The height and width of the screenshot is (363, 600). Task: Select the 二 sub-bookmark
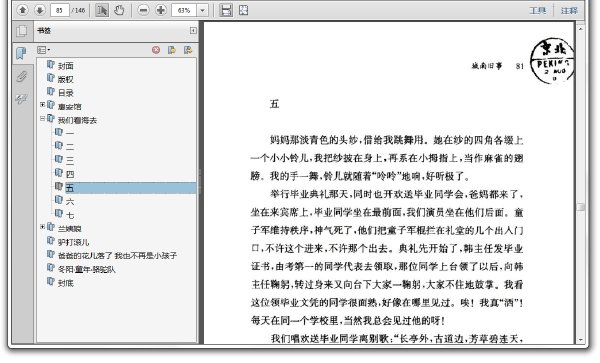[70, 147]
